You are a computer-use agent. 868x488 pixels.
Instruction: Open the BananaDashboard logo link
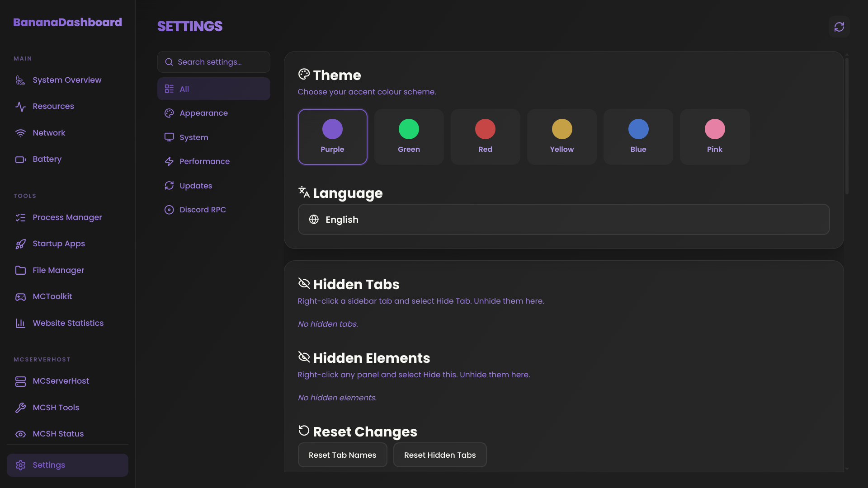tap(67, 22)
